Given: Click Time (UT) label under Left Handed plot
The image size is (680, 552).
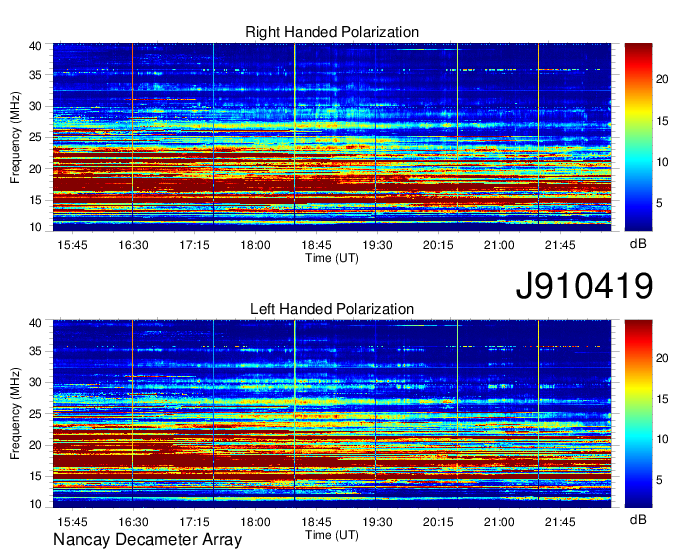Looking at the screenshot, I should point(332,535).
